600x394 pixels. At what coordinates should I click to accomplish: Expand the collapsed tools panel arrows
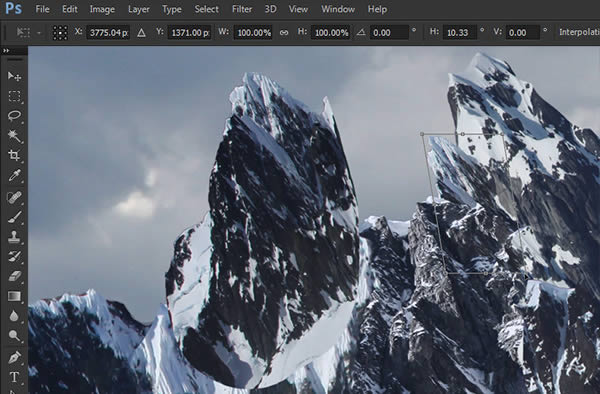pos(6,50)
